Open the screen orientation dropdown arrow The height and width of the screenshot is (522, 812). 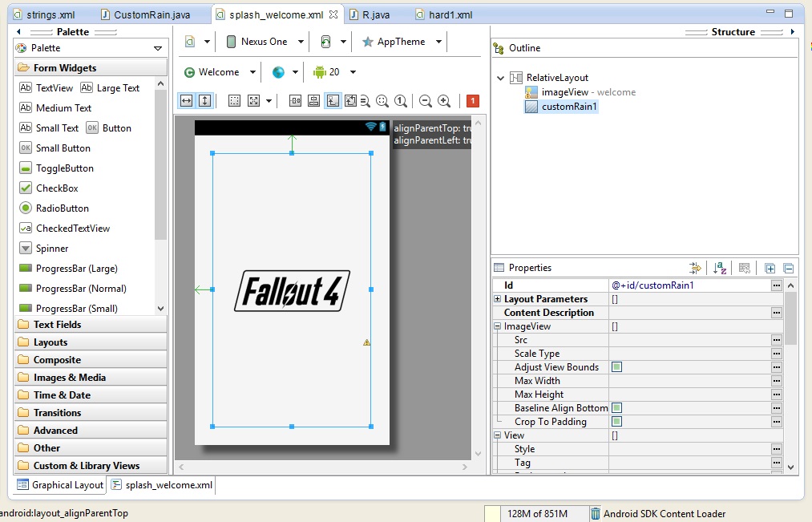[x=343, y=42]
